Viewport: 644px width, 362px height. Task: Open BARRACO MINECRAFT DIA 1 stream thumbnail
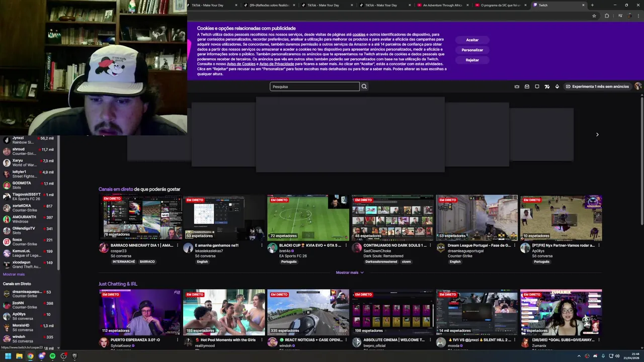140,218
